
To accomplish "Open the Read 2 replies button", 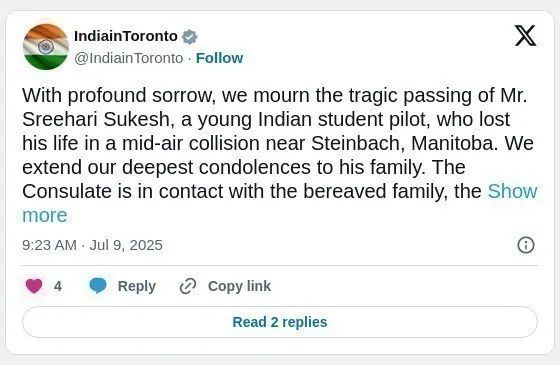I will pos(280,322).
